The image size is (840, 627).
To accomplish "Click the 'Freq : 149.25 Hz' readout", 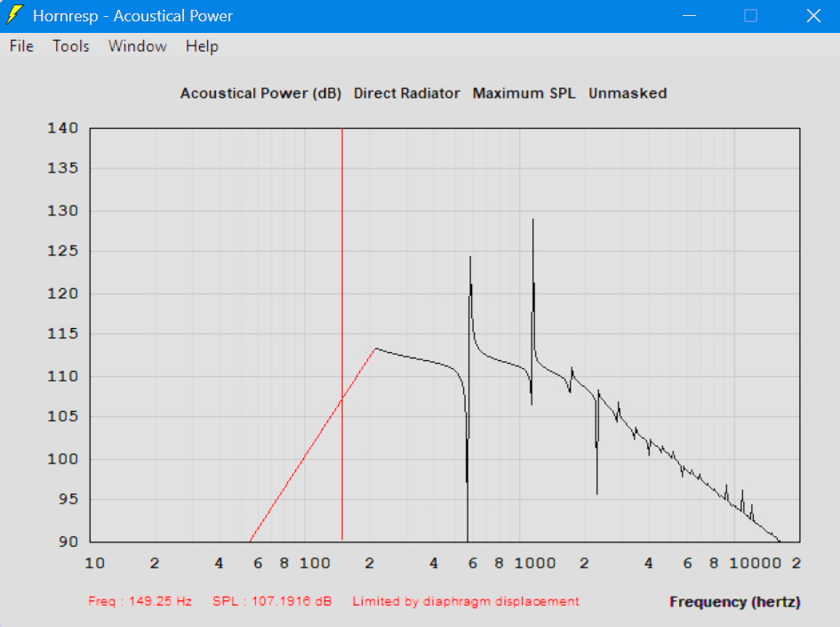I will [140, 601].
